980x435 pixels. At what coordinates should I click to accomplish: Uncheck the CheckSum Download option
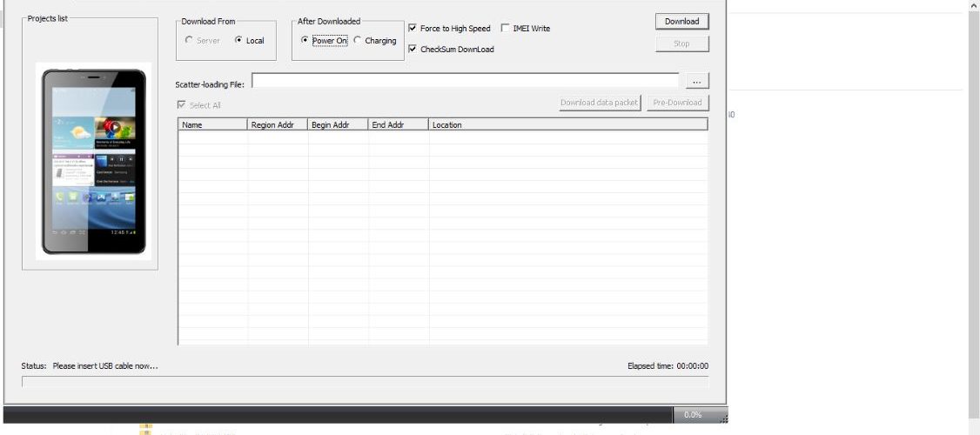point(413,50)
